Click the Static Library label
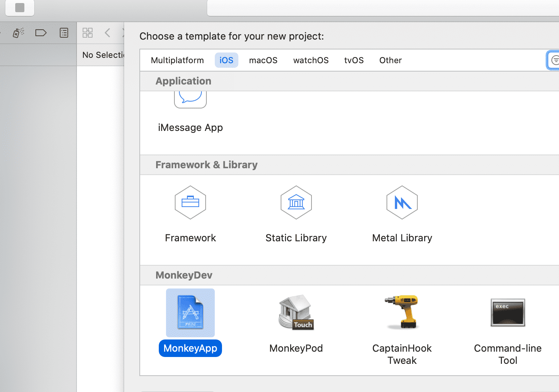The width and height of the screenshot is (559, 392). 296,238
